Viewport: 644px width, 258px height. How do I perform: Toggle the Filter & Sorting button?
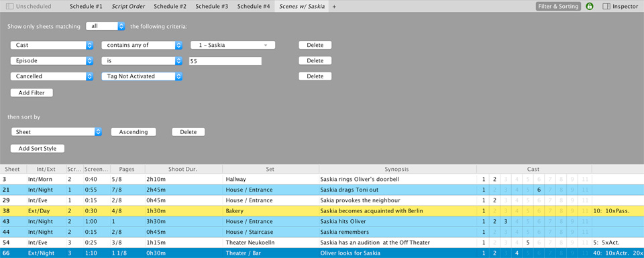pyautogui.click(x=558, y=6)
